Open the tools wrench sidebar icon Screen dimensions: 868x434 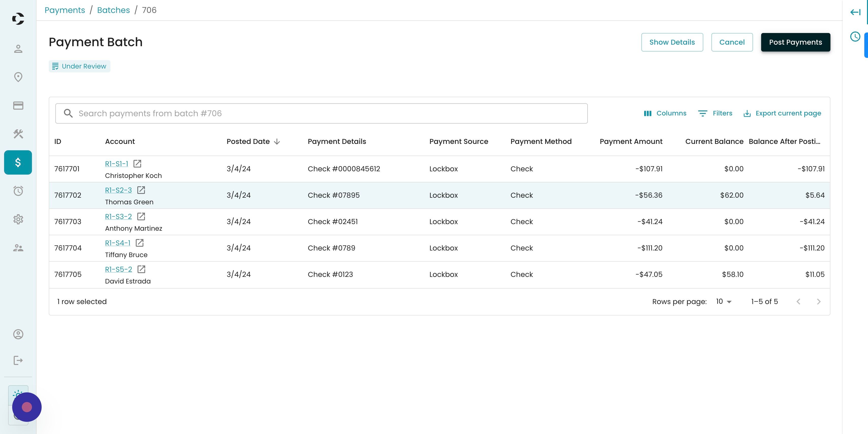coord(18,134)
